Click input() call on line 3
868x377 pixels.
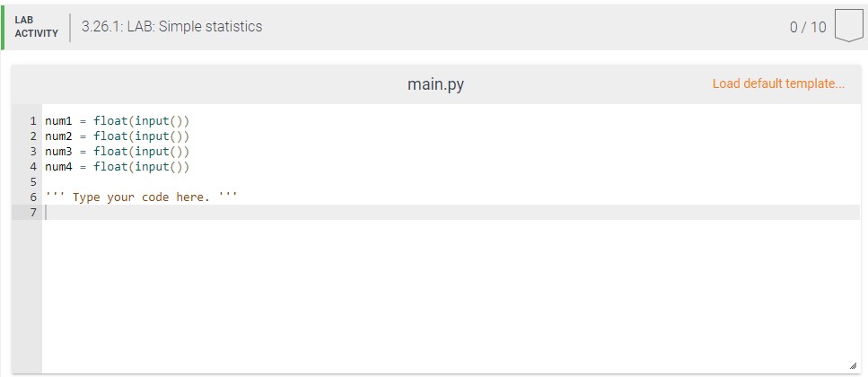coord(158,151)
